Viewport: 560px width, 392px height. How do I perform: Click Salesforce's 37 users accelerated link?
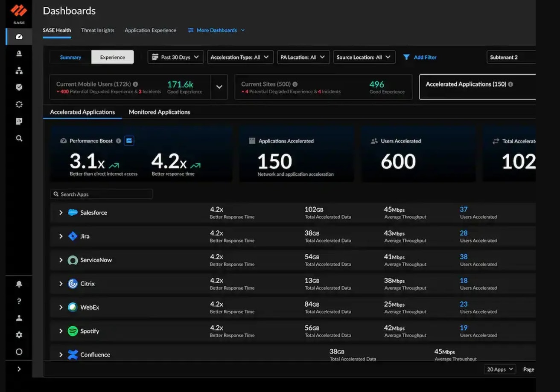point(464,209)
